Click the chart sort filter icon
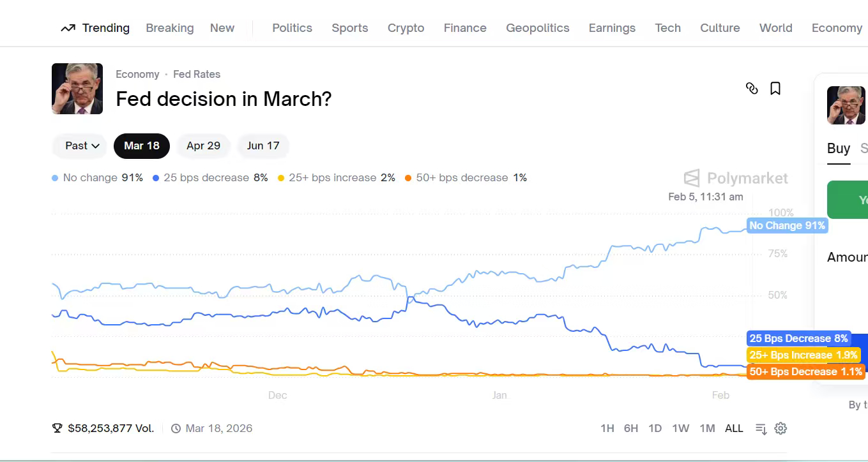Image resolution: width=868 pixels, height=462 pixels. point(761,429)
